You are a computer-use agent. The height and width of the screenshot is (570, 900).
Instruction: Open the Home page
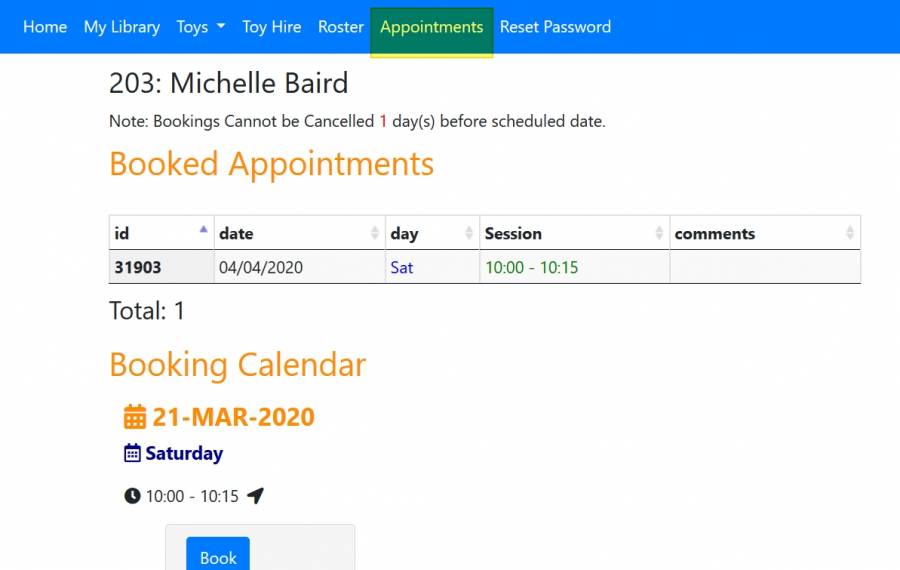[45, 27]
